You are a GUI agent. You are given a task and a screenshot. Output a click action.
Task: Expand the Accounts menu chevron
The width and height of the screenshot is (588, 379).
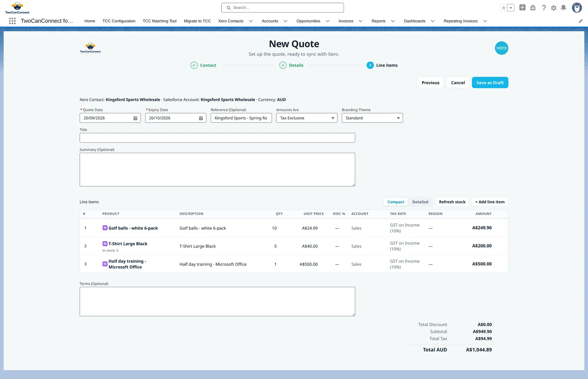coord(285,21)
